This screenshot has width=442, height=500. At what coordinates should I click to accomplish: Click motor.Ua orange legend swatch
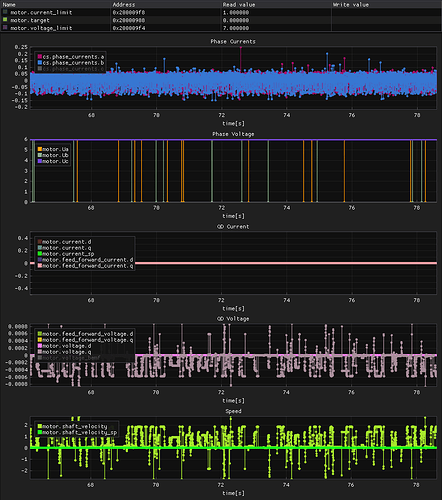[40, 149]
